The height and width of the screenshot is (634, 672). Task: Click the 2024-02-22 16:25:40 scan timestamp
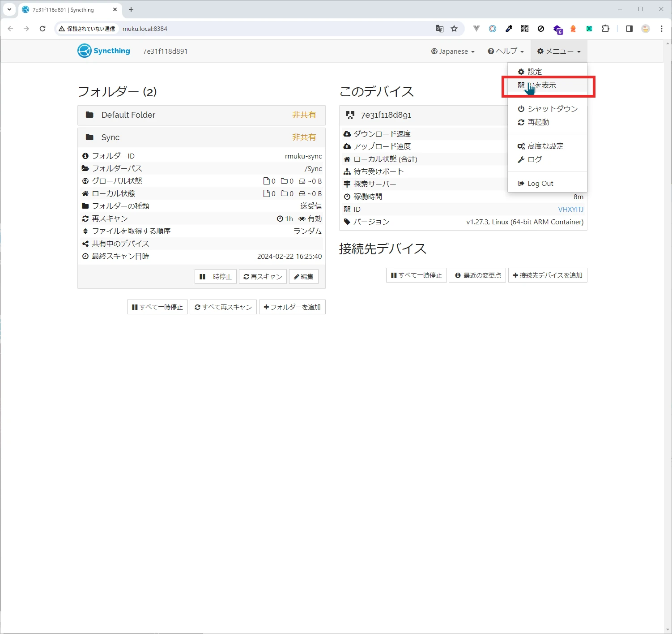click(x=289, y=257)
